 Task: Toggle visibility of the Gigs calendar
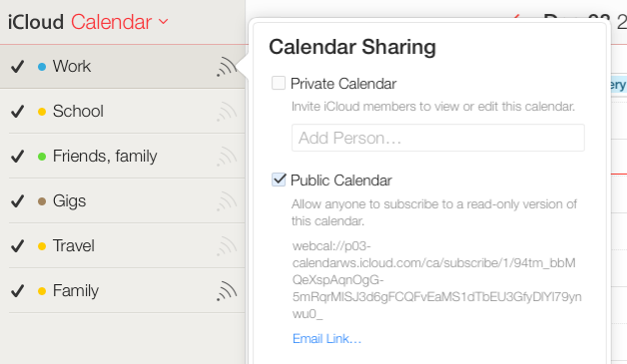coord(18,201)
